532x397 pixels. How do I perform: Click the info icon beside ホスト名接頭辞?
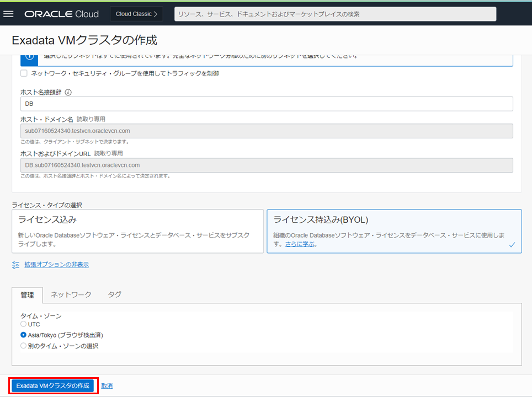click(x=68, y=93)
